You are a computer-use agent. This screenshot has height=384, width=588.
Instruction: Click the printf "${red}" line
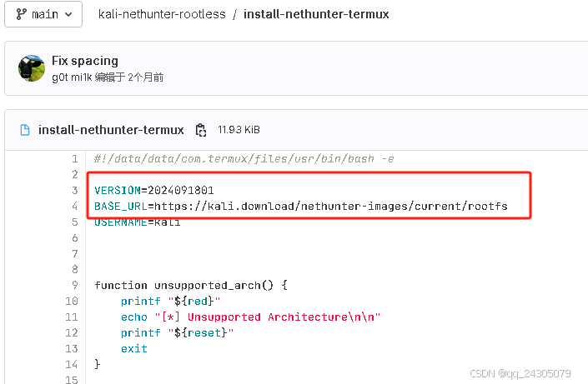point(171,302)
